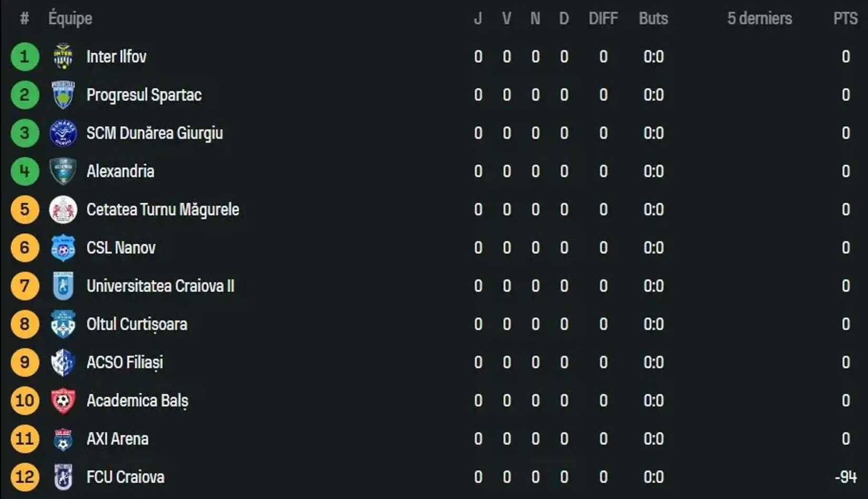The image size is (868, 499).
Task: Click the yellow position badge number 12
Action: click(24, 477)
